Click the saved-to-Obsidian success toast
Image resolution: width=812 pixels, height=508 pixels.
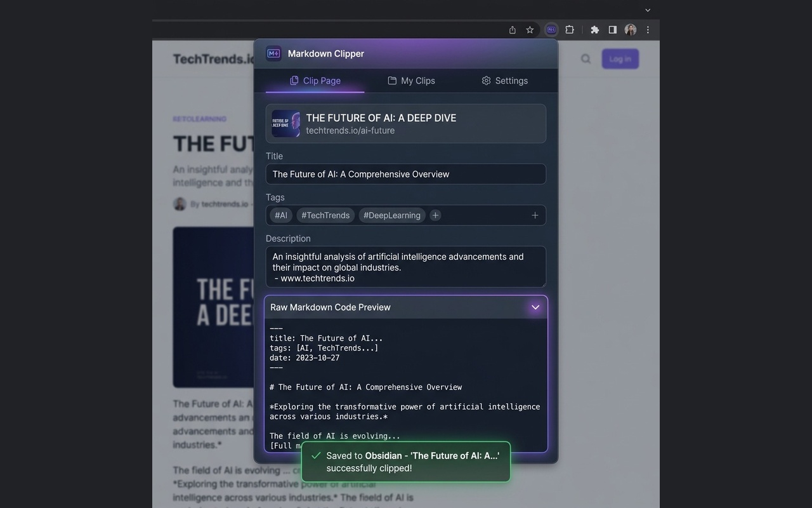click(406, 462)
